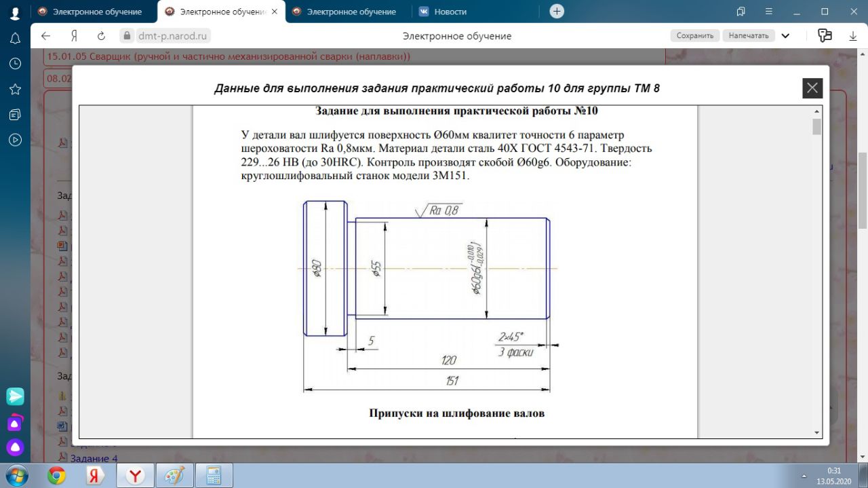Open the downloads arrow icon
Viewport: 868px width, 488px height.
(x=853, y=36)
